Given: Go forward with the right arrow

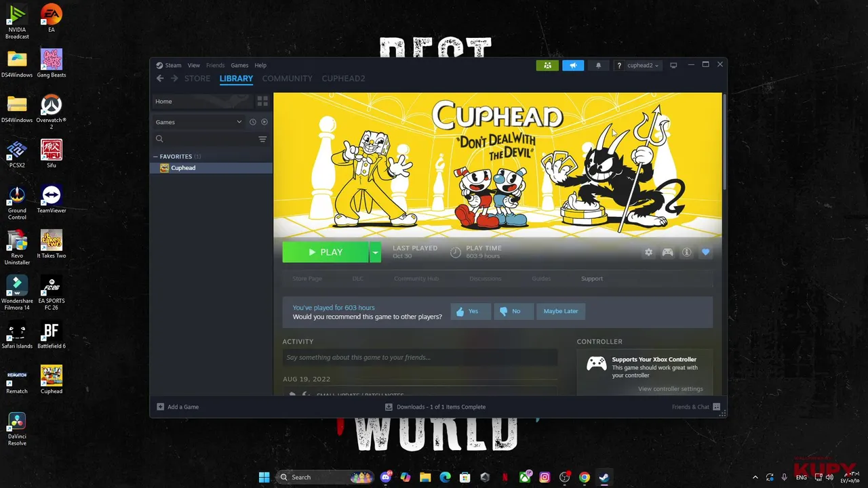Looking at the screenshot, I should click(x=174, y=79).
